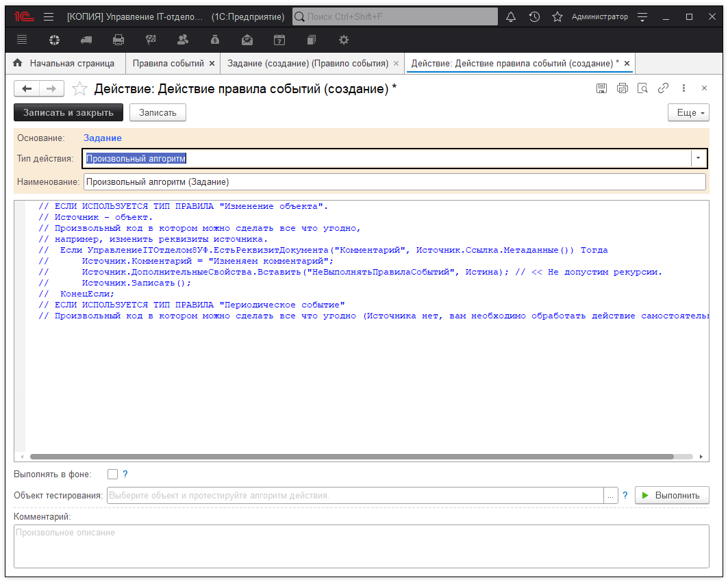The height and width of the screenshot is (582, 728).
Task: Open the settings gear section
Action: click(344, 40)
